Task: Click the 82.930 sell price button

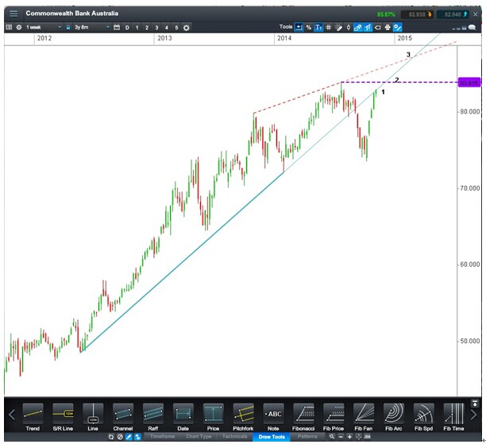Action: 417,14
